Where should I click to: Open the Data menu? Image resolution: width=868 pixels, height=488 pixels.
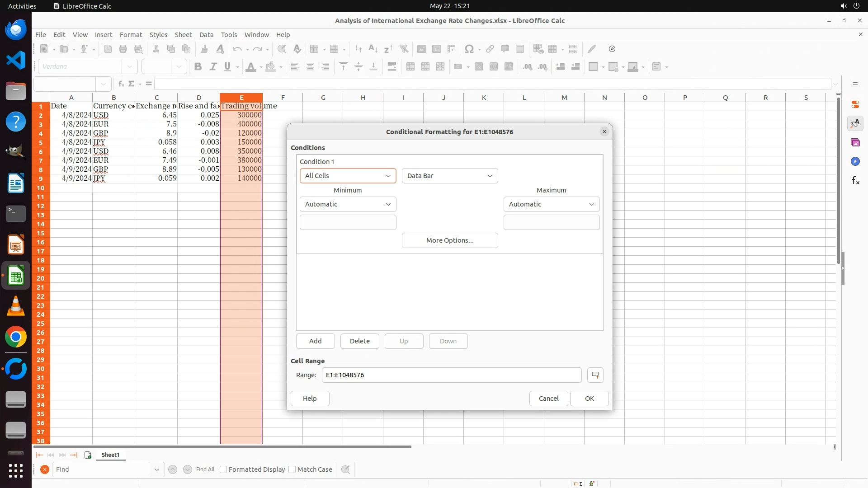206,35
